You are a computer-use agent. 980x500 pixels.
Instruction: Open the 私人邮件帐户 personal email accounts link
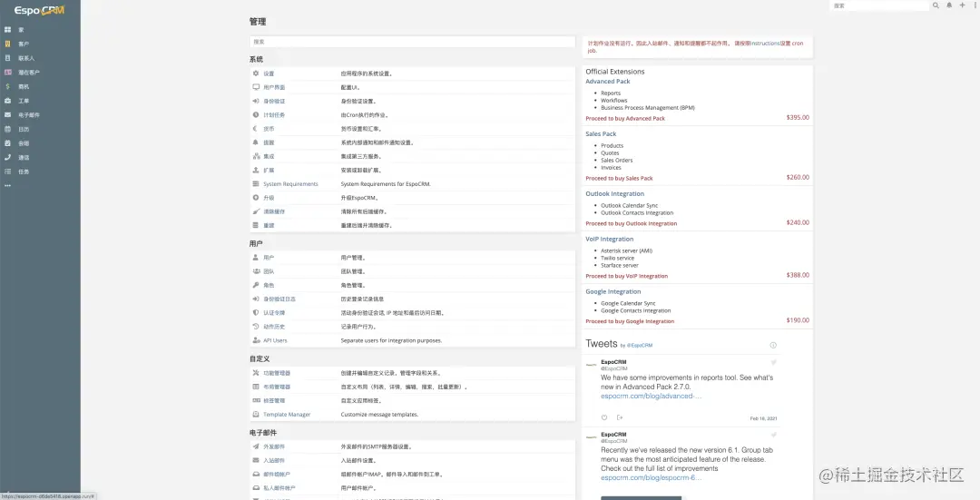(279, 488)
